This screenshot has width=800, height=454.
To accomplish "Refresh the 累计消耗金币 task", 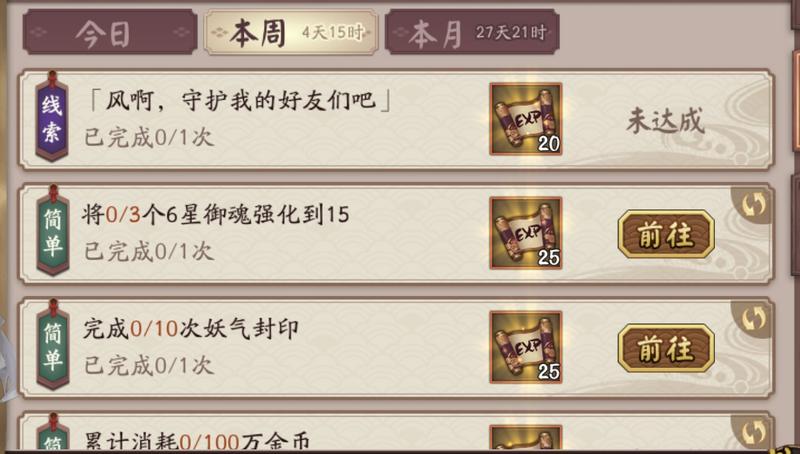I will pyautogui.click(x=753, y=433).
